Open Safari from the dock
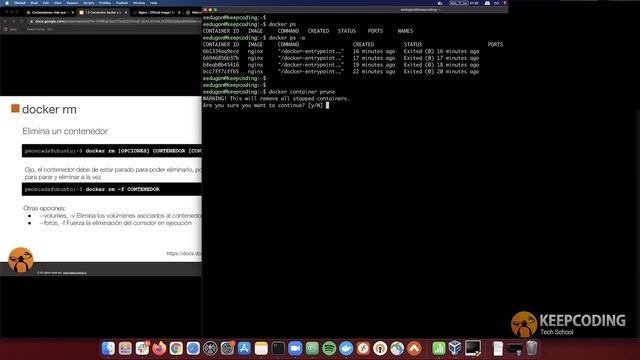 pyautogui.click(x=193, y=348)
